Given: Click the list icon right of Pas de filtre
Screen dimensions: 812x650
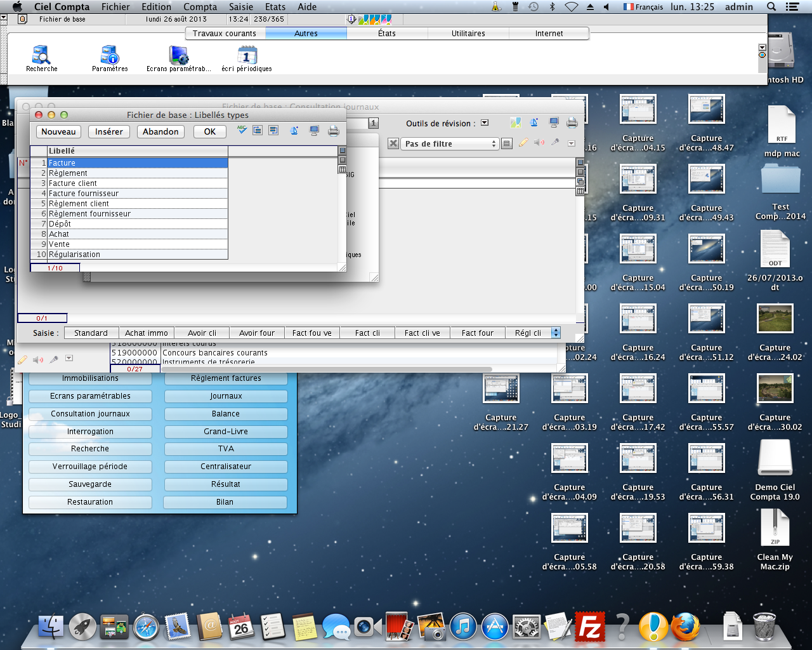Looking at the screenshot, I should pyautogui.click(x=506, y=143).
